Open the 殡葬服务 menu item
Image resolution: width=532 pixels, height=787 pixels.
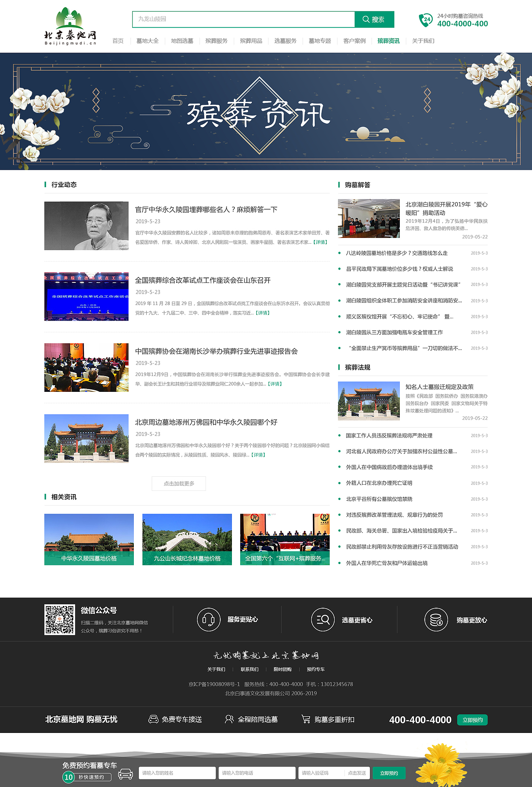[x=217, y=41]
